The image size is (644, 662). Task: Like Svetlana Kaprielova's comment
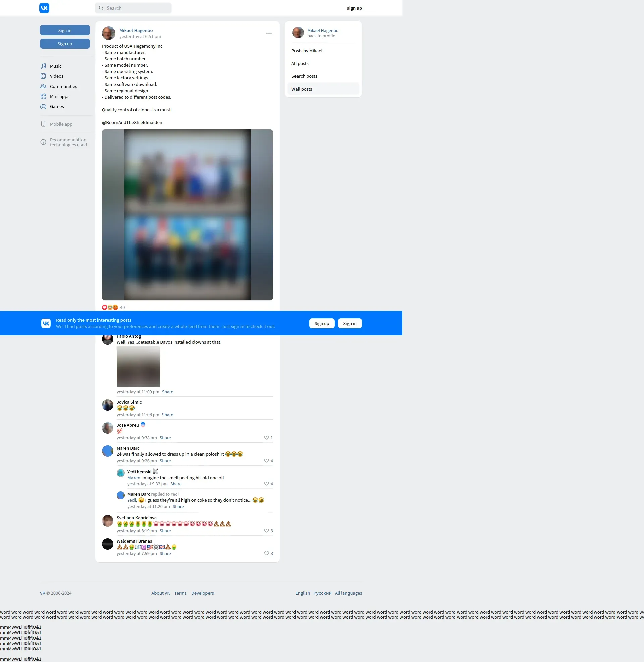click(x=267, y=531)
